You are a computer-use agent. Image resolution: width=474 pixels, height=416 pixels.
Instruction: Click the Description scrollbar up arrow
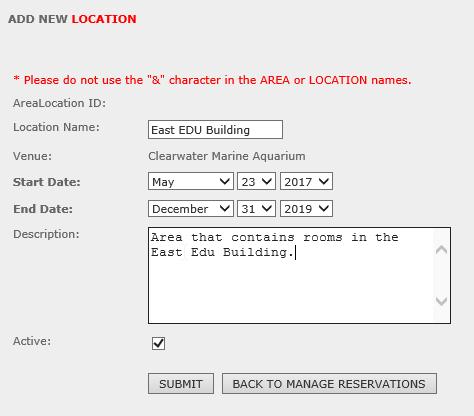pyautogui.click(x=441, y=250)
